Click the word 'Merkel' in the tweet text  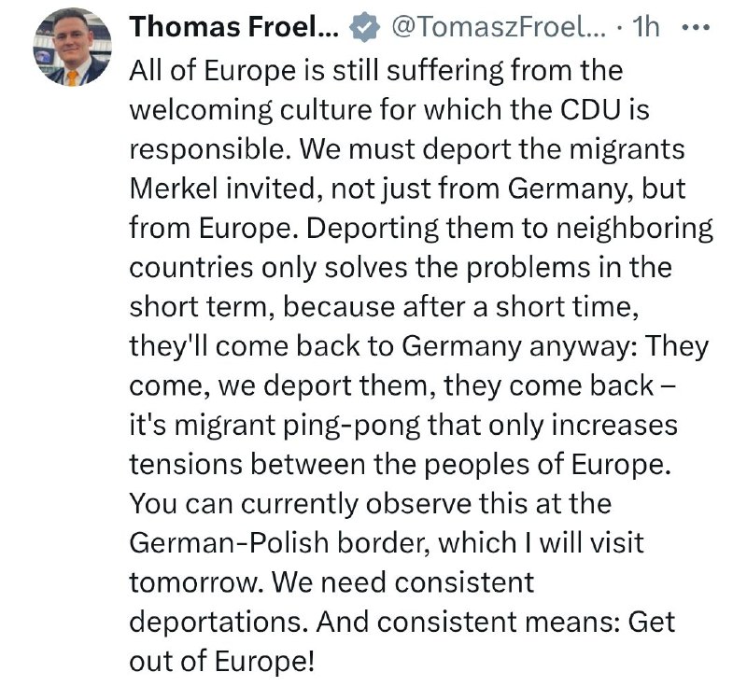click(174, 189)
